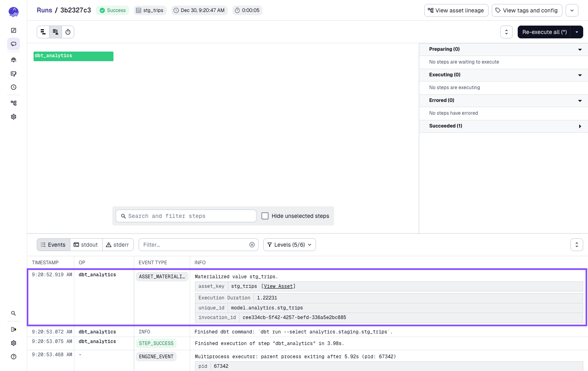Switch to the stderr log tab

coord(118,244)
